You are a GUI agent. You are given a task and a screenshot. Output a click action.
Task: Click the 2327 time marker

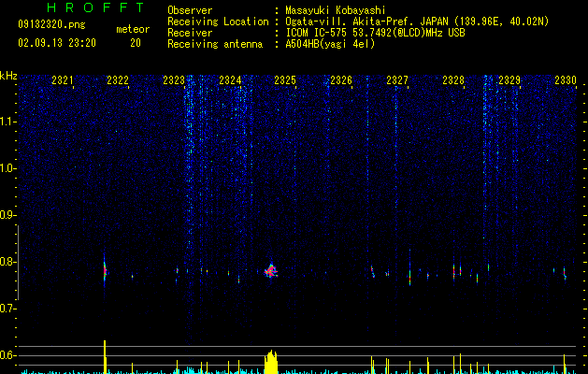click(x=397, y=80)
